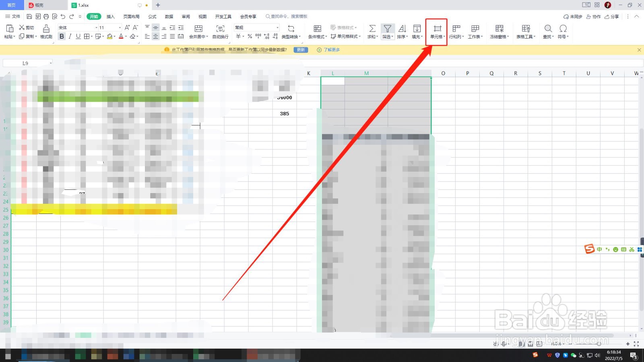Switch to the Insert (插入) tab

(x=111, y=16)
